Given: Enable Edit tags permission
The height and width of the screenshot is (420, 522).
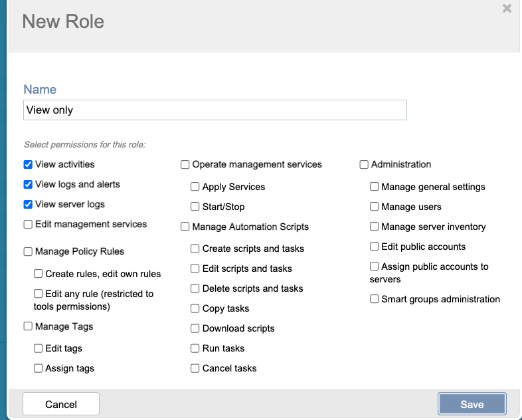Looking at the screenshot, I should 39,348.
